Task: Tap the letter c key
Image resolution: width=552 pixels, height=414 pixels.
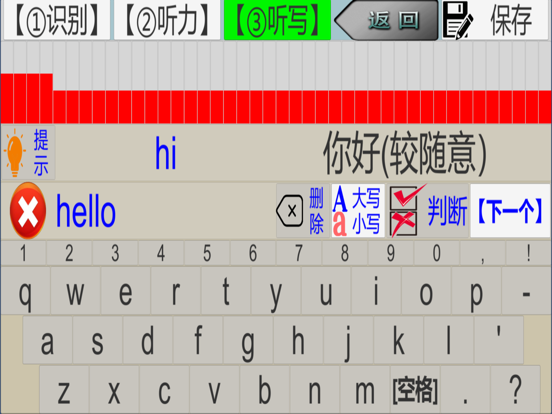Action: pyautogui.click(x=164, y=389)
